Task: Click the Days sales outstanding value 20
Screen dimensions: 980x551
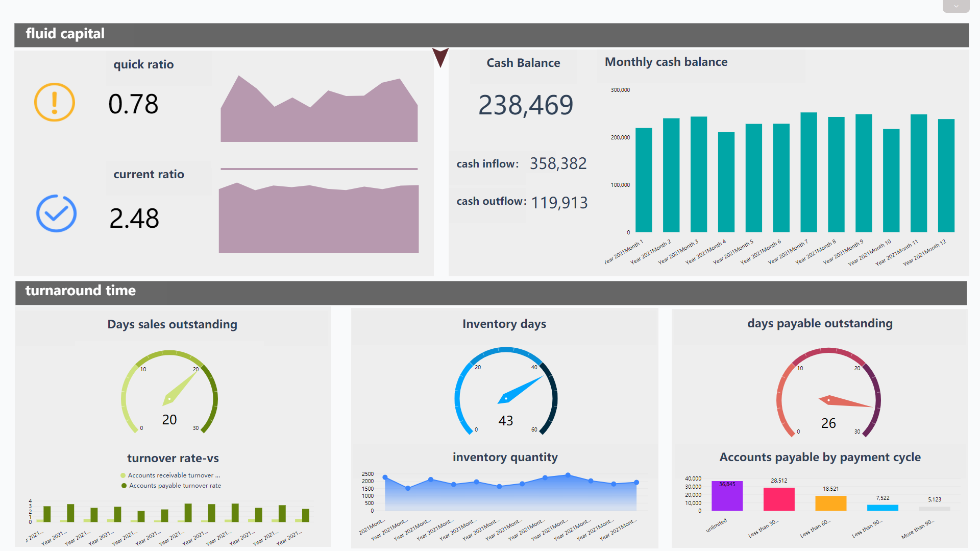Action: point(169,420)
